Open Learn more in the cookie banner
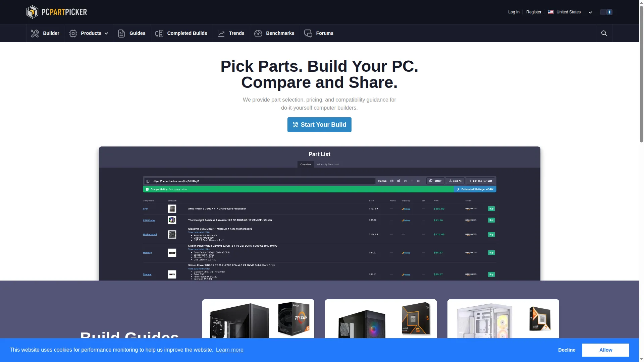The image size is (644, 362). tap(230, 350)
